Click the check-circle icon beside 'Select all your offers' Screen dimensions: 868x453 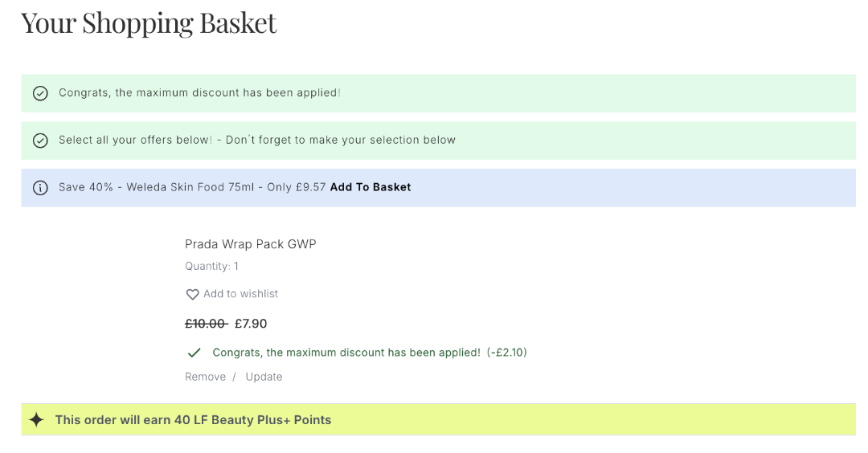[40, 141]
